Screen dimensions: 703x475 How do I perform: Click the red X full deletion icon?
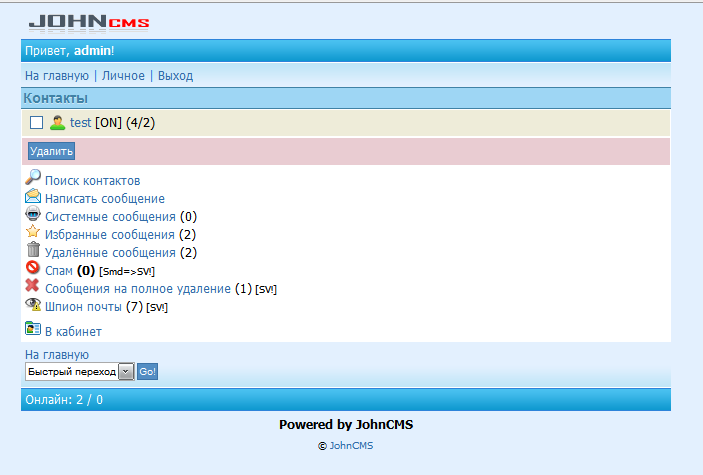pos(32,285)
